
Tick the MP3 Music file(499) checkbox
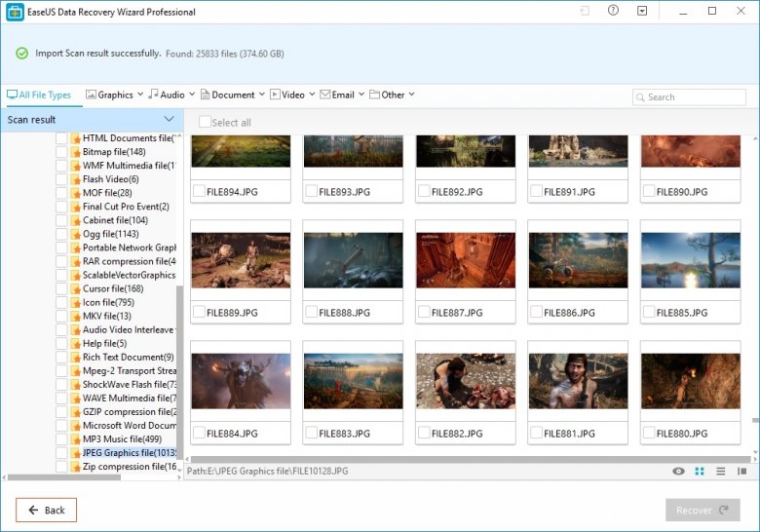click(x=61, y=439)
